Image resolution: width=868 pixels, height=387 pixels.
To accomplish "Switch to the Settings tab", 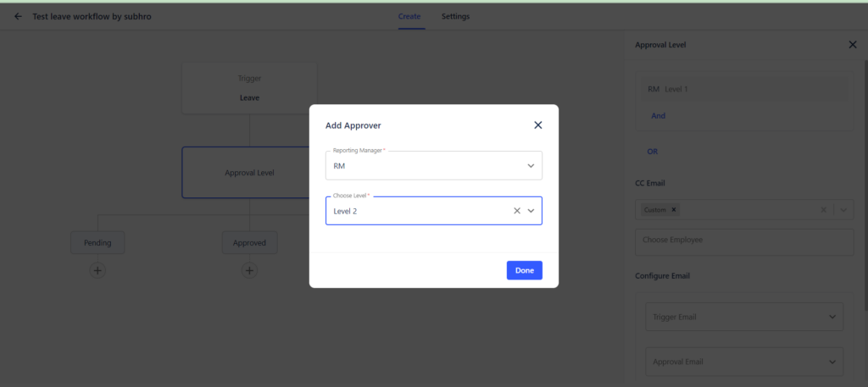I will [455, 17].
